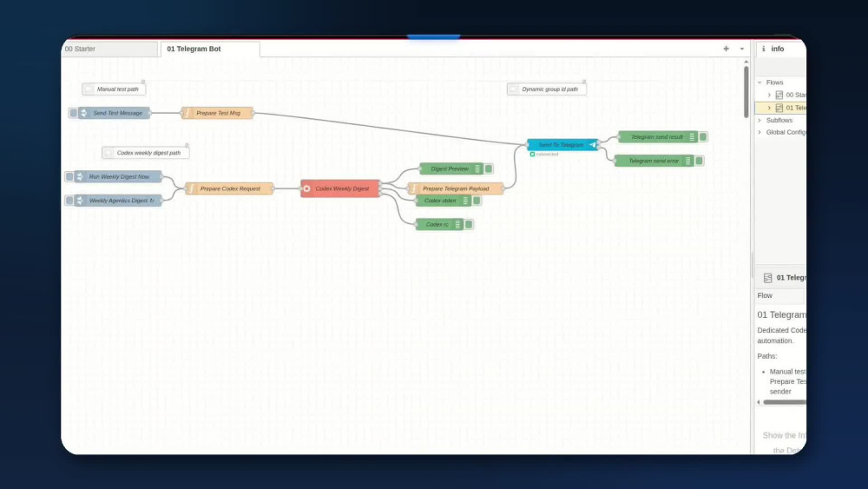
Task: Click the flow icon beside the 01 Telegram details header
Action: pos(768,278)
